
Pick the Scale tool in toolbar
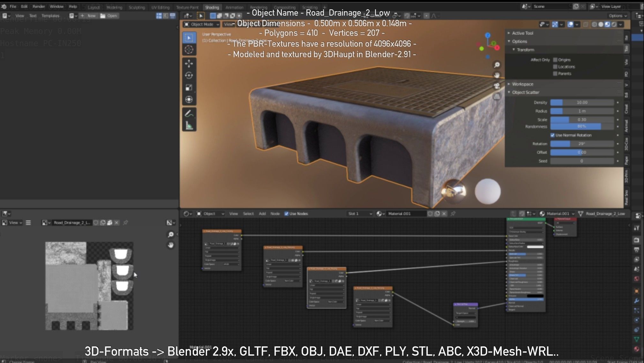[189, 87]
